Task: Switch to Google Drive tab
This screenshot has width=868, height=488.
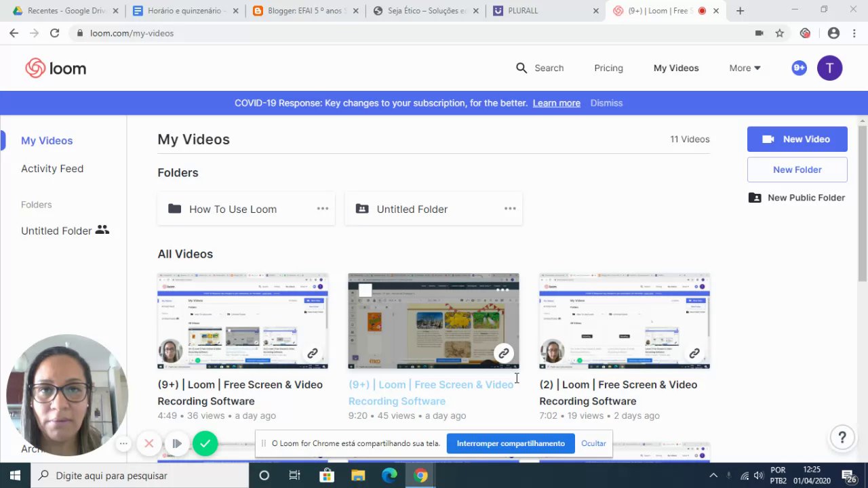Action: (x=65, y=11)
